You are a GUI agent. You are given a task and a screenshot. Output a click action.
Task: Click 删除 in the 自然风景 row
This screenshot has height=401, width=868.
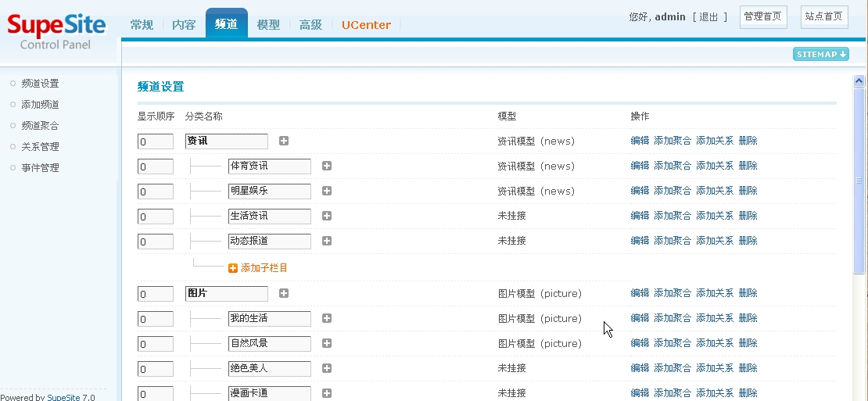pyautogui.click(x=748, y=342)
